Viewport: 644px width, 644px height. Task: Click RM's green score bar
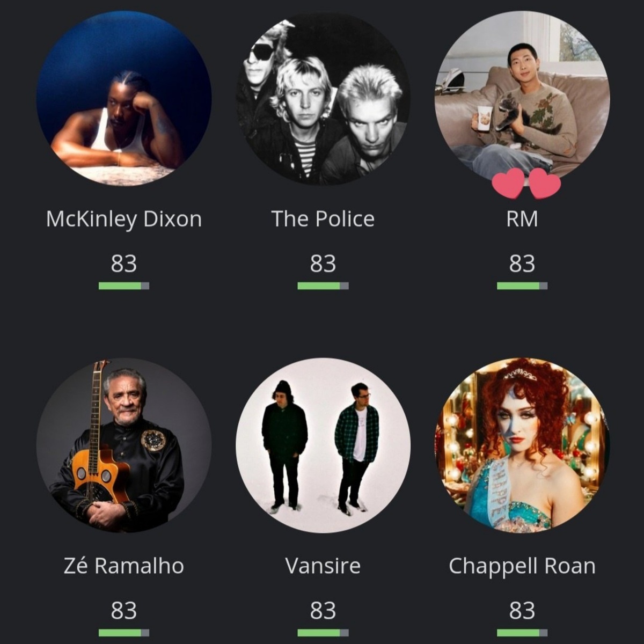522,286
